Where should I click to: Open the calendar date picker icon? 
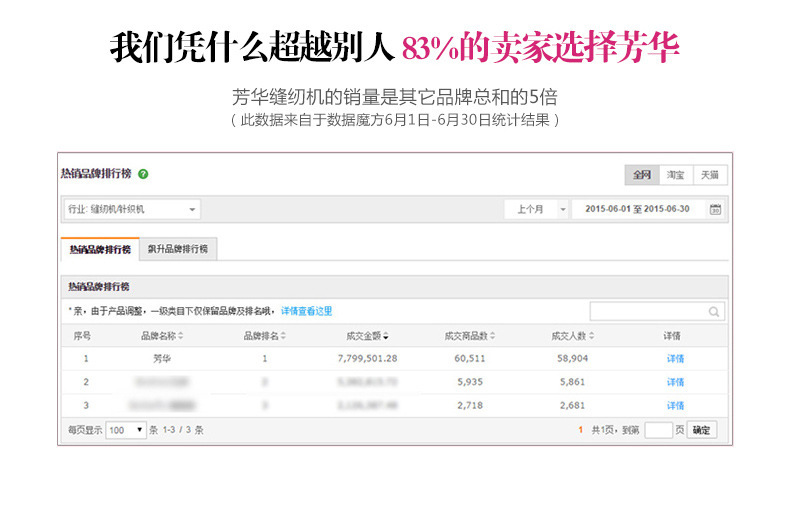(x=715, y=209)
